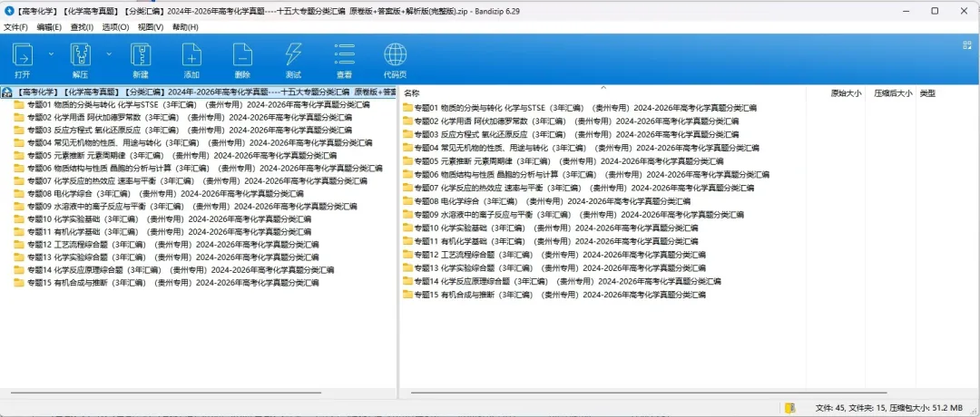Select 专题14 化学反应原理综合题 in the left tree
The image size is (980, 417).
173,269
